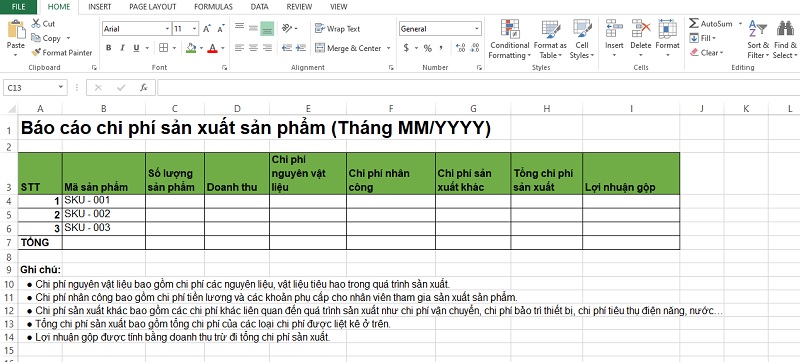Viewport: 800px width, 362px height.
Task: Click the Paste clipboard icon
Action: click(x=16, y=30)
